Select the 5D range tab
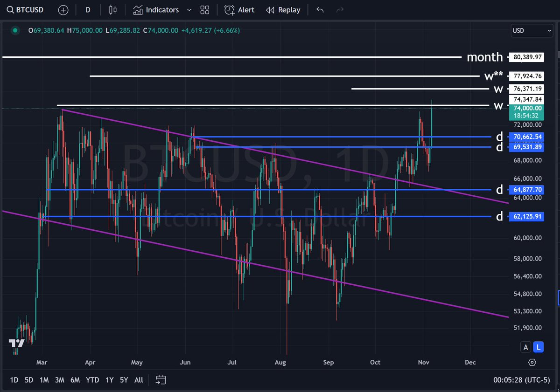The width and height of the screenshot is (560, 392). pos(29,380)
